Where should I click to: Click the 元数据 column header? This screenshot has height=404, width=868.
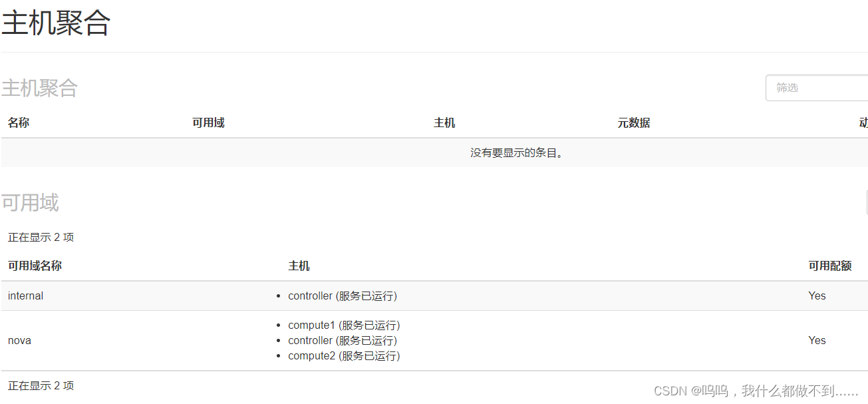[632, 122]
